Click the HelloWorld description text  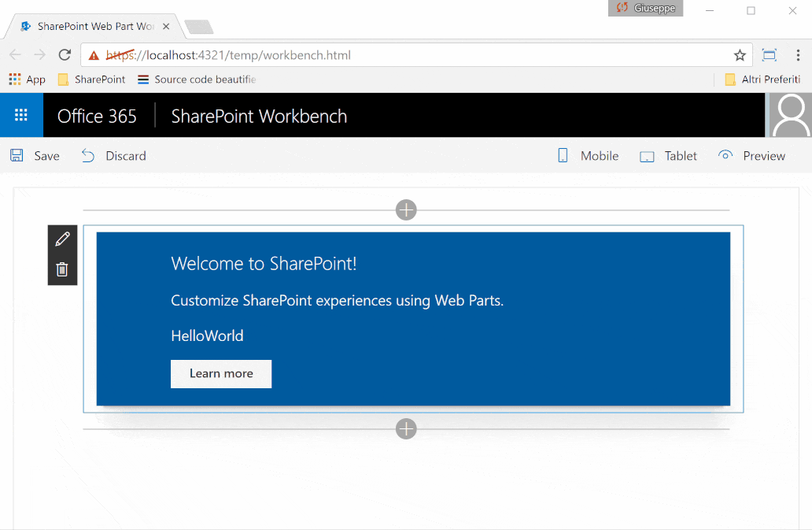point(207,335)
